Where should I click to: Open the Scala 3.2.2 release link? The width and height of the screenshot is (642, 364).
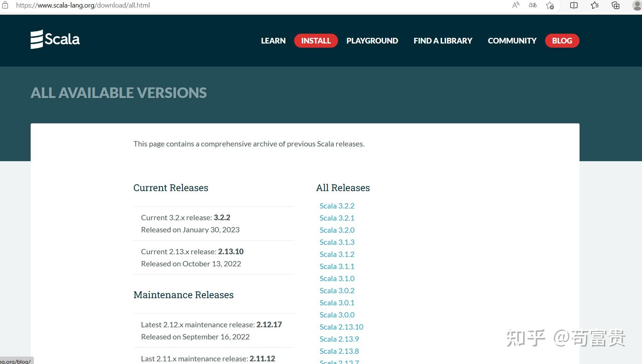[x=337, y=206]
